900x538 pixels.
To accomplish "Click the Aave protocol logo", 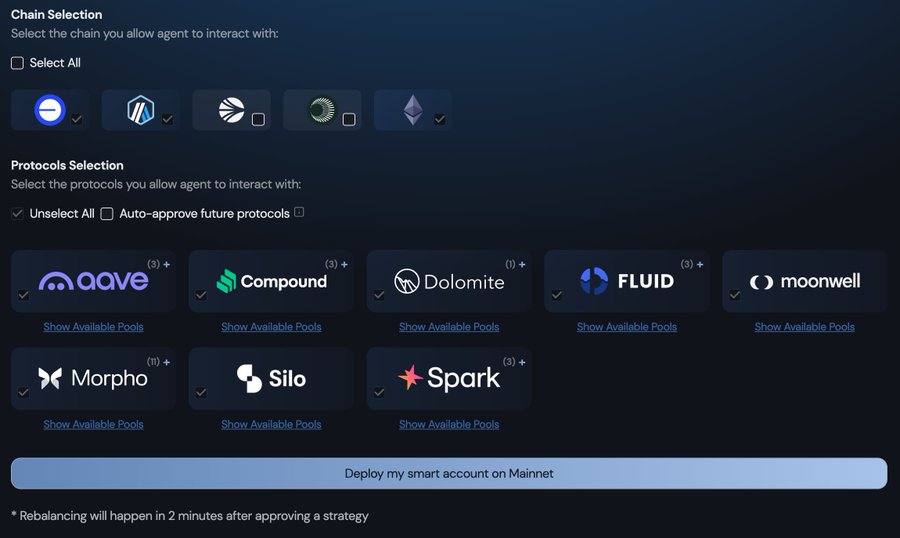I will [94, 281].
